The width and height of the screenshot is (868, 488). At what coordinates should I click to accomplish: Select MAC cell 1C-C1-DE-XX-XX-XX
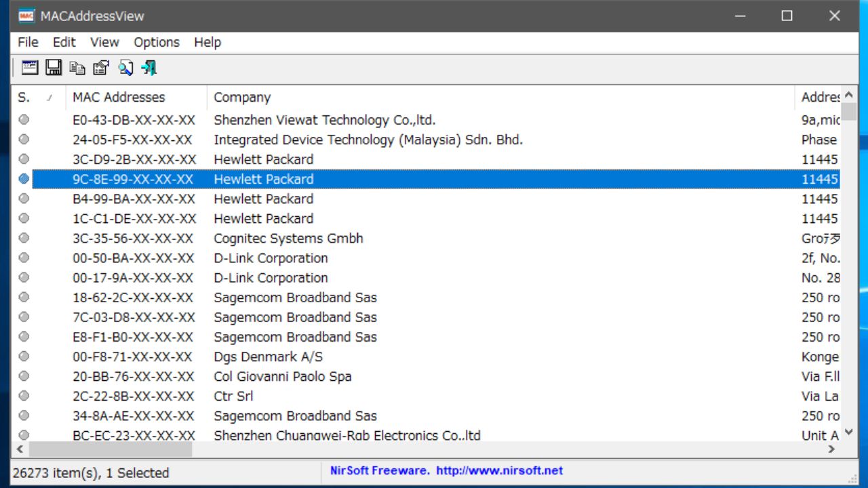(134, 218)
